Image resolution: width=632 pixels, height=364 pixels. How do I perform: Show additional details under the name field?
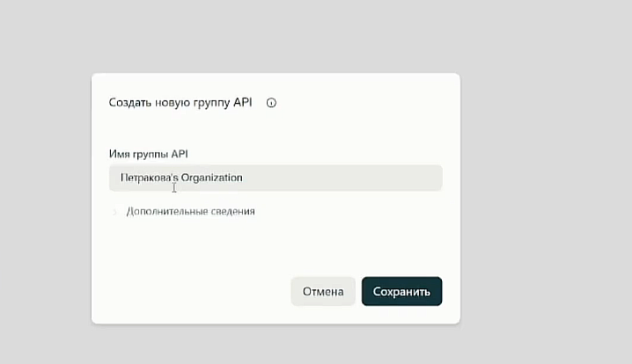click(190, 212)
